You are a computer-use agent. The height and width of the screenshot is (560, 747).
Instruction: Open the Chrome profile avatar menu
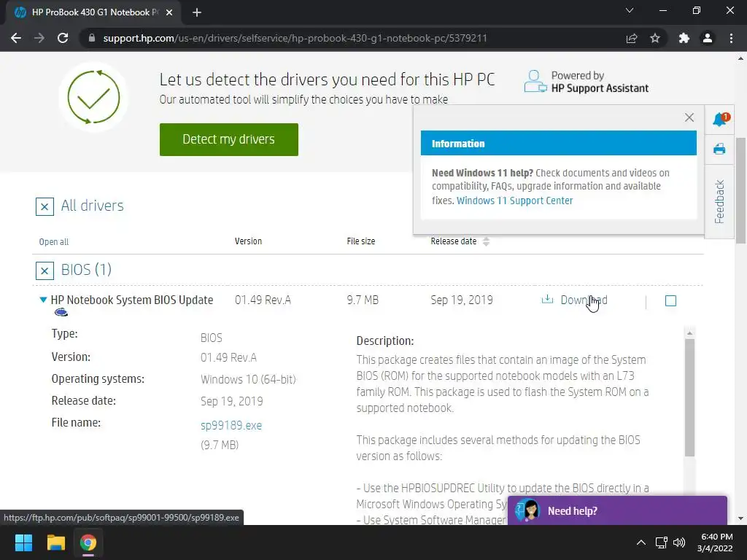click(708, 38)
